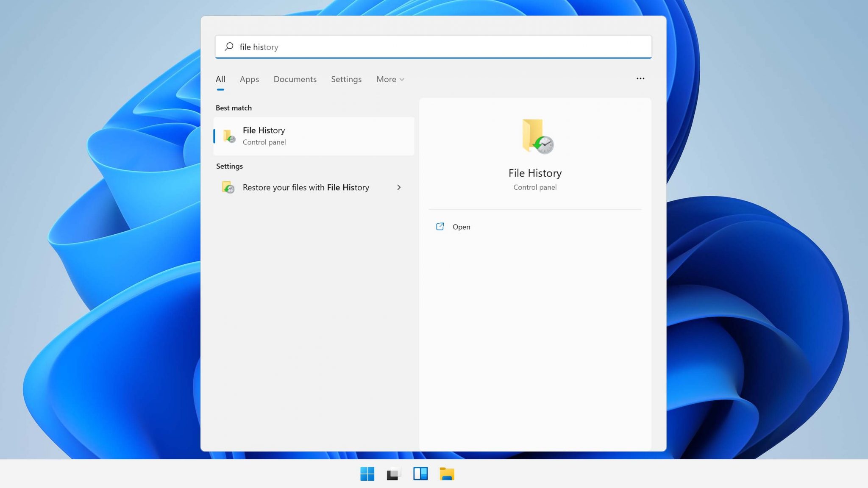Open the Windows Start menu icon
This screenshot has height=488, width=868.
(x=367, y=474)
